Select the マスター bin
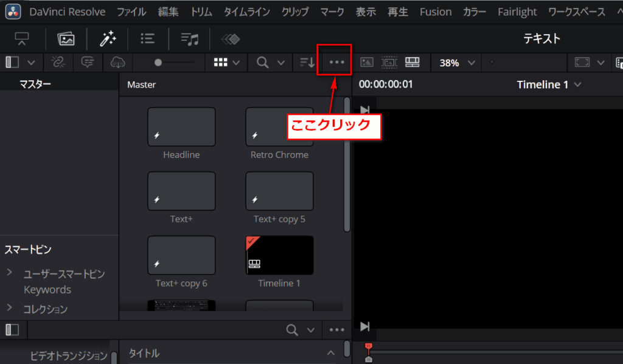Screen dimensions: 623x364 click(x=35, y=84)
